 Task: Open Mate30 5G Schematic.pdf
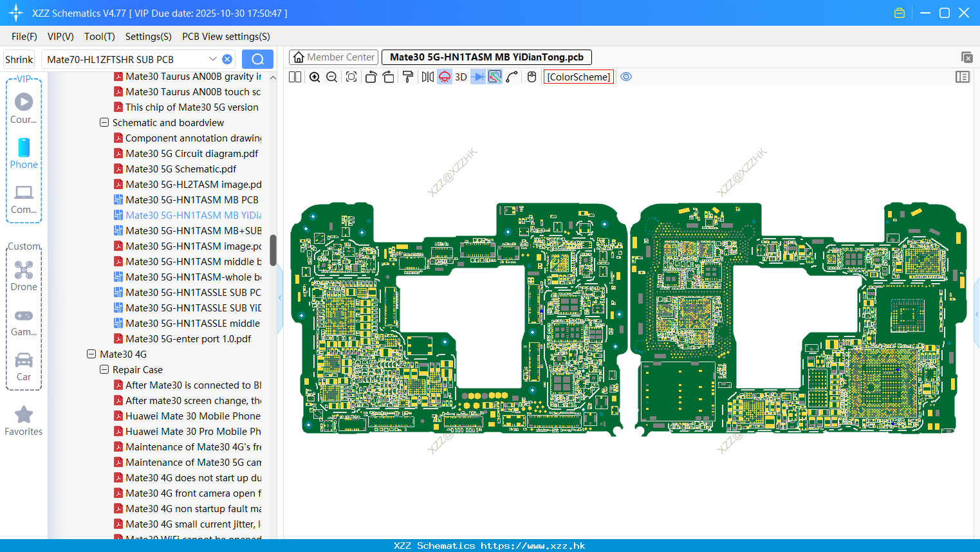[x=181, y=169]
